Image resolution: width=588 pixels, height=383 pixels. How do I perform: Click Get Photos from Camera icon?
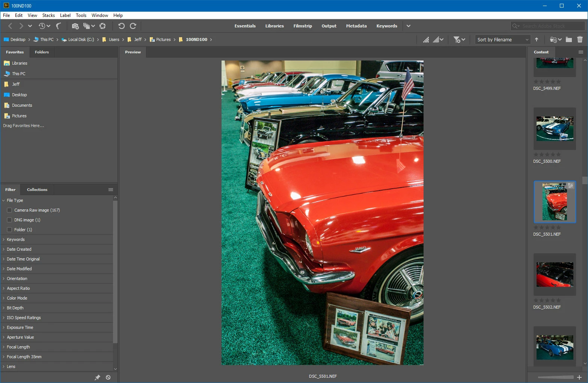coord(75,26)
